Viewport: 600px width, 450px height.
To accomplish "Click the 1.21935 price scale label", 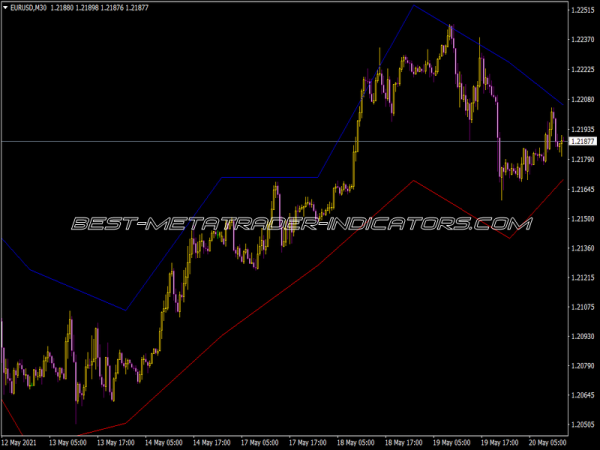I will coord(583,129).
